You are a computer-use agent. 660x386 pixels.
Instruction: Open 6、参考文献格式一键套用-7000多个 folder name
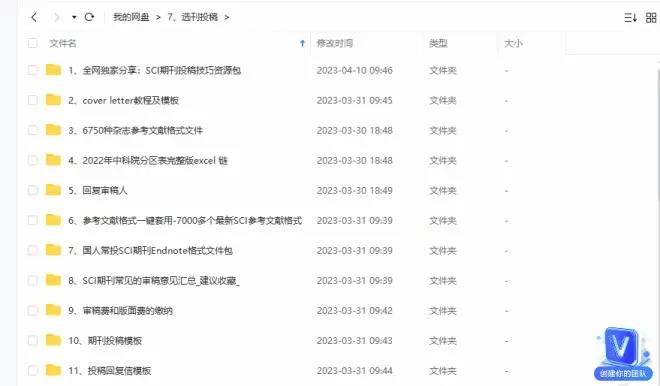click(x=185, y=221)
